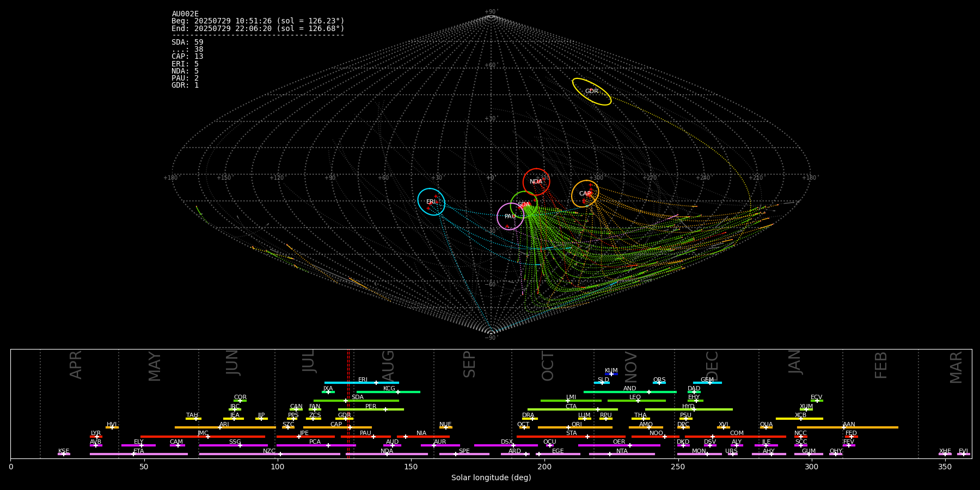Click the NIA shower bar in timeline
This screenshot has width=980, height=490.
coord(423,436)
